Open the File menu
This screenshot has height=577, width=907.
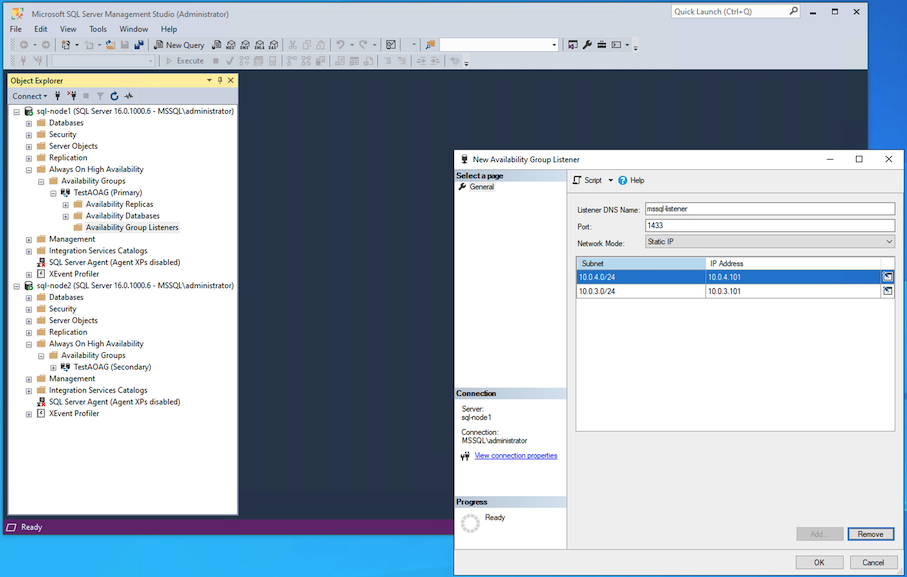point(16,29)
